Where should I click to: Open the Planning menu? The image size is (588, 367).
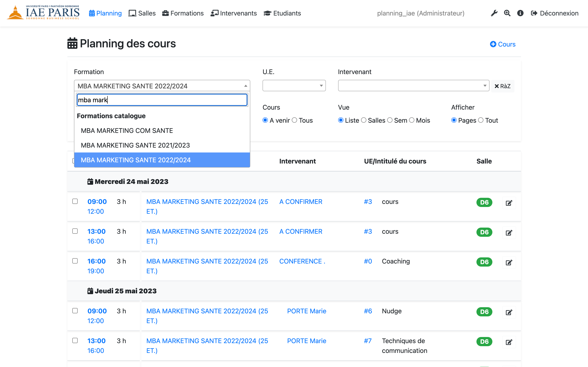(x=105, y=13)
